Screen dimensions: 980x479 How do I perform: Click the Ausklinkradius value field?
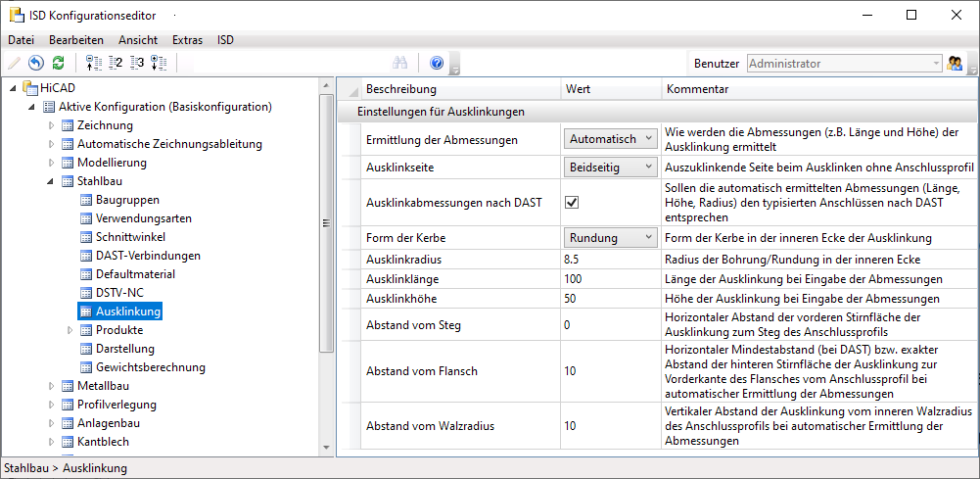click(609, 260)
